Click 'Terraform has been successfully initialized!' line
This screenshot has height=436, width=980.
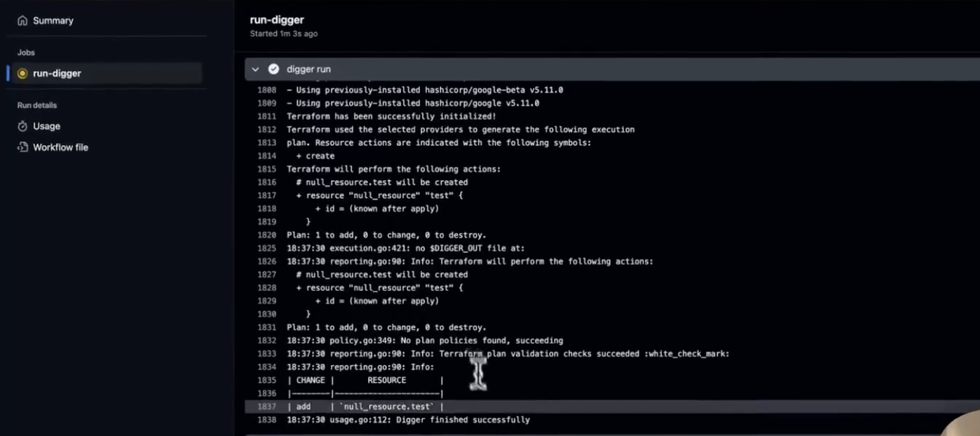pos(391,116)
